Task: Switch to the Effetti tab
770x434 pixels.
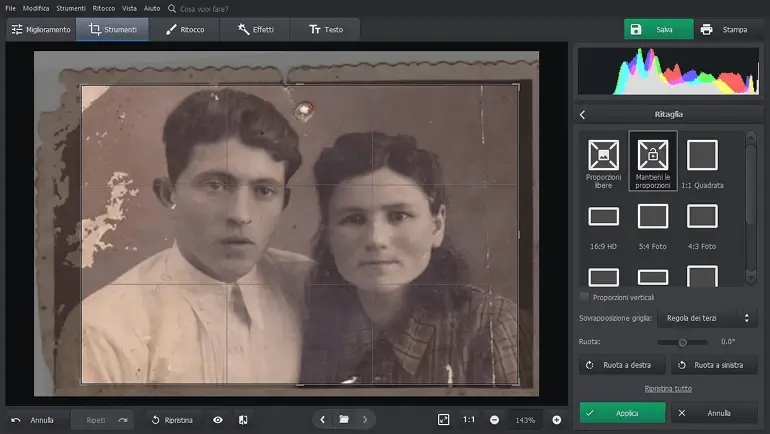Action: tap(255, 29)
